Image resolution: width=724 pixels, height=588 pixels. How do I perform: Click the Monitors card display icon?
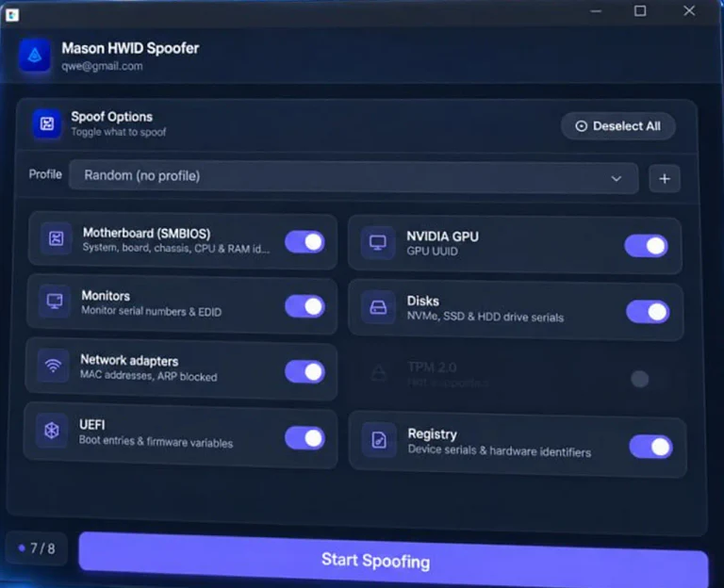55,302
